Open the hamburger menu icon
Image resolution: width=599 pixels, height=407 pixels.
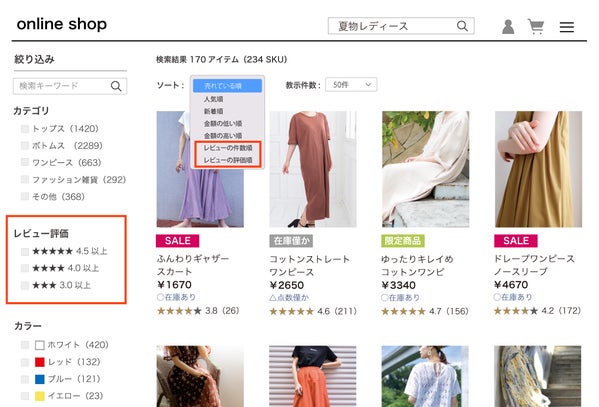point(567,27)
